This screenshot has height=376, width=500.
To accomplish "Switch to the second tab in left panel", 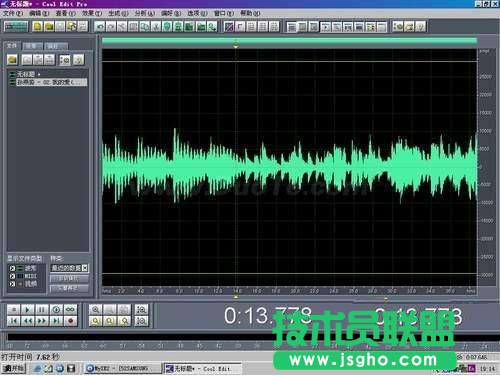I will coord(32,46).
